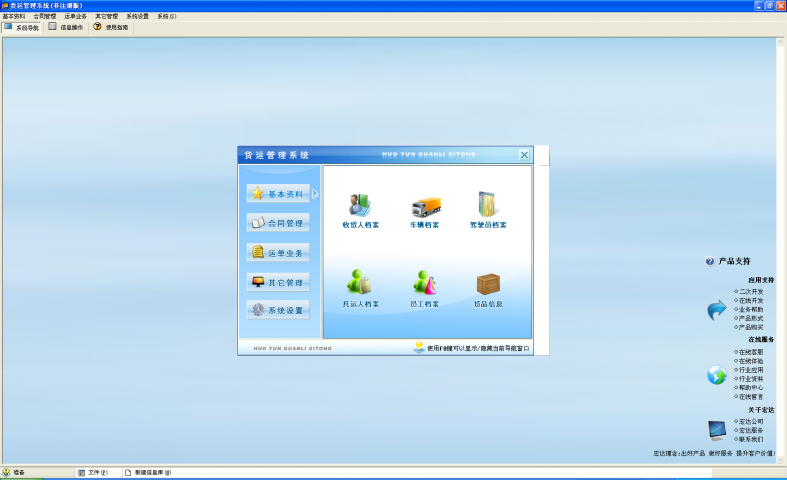Select 合同管理 in the navigation sidebar

(278, 223)
